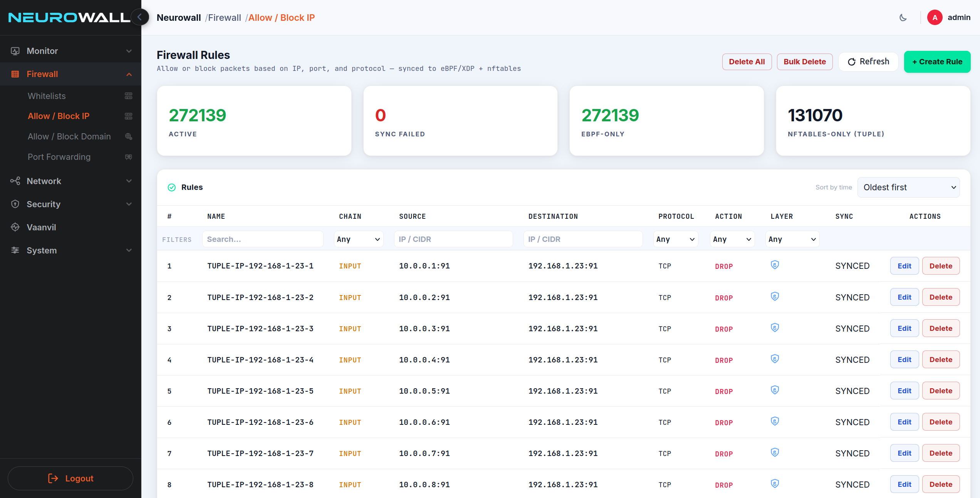The height and width of the screenshot is (498, 980).
Task: Expand the Network menu chevron
Action: click(x=129, y=181)
